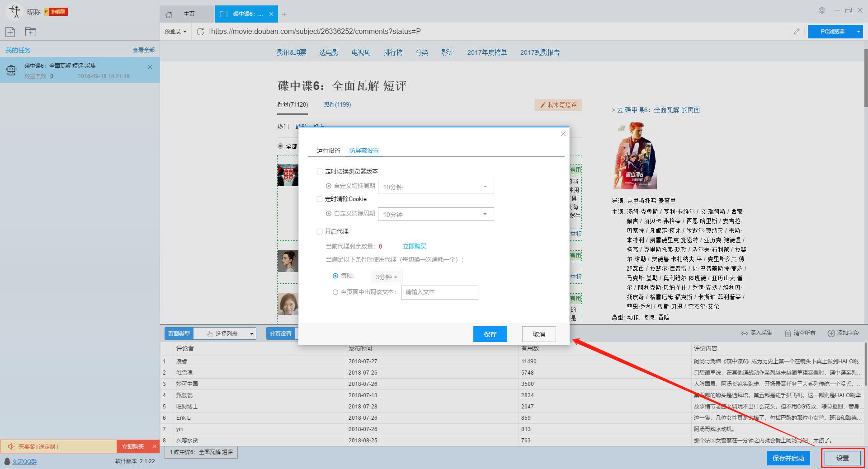The height and width of the screenshot is (469, 868).
Task: Select the 全部 radio on the web page
Action: tap(280, 146)
